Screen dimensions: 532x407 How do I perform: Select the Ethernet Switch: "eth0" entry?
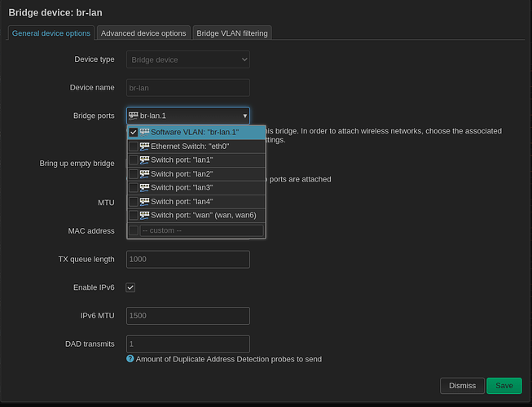pos(196,147)
